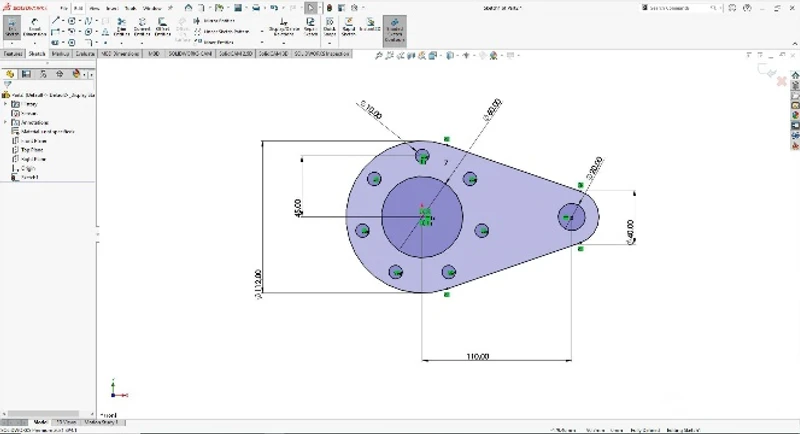Toggle Shaded Sketch Contours

[394, 31]
